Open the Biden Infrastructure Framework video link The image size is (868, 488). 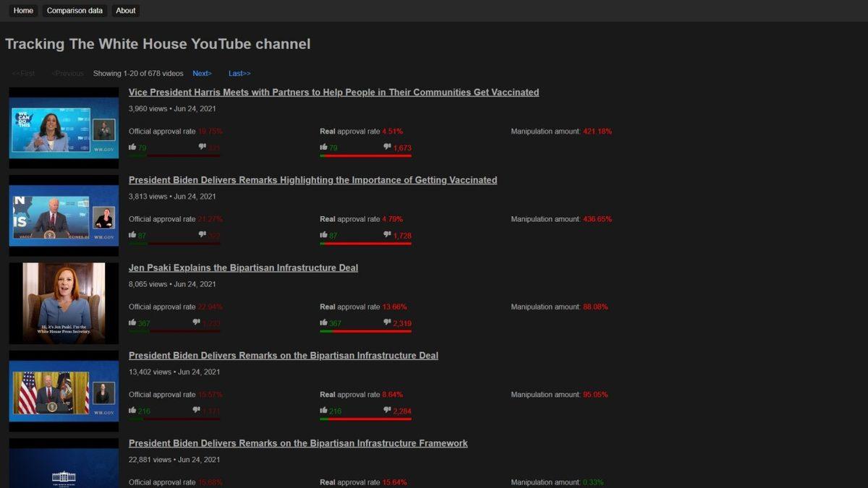point(298,443)
